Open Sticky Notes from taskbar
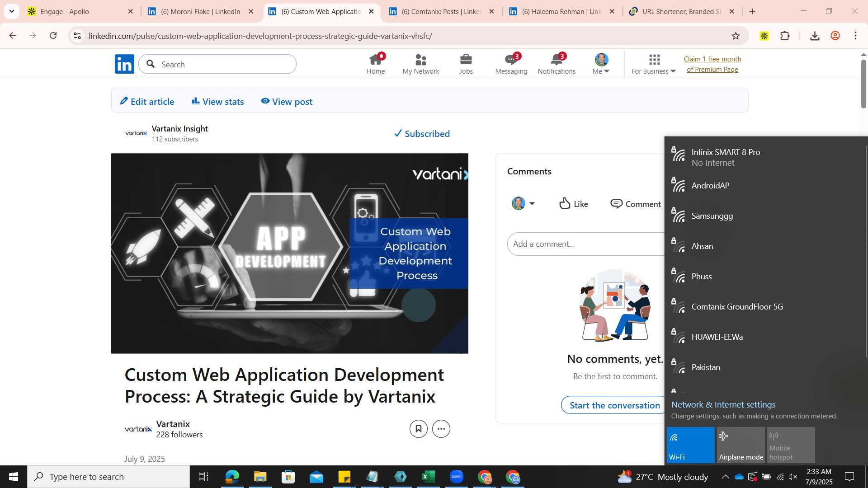 (x=344, y=477)
